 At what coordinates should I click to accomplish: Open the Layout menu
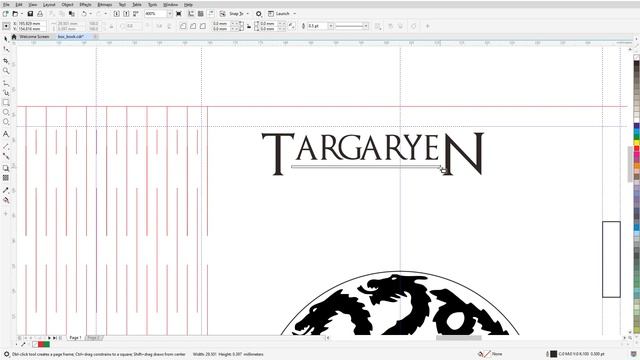tap(49, 4)
